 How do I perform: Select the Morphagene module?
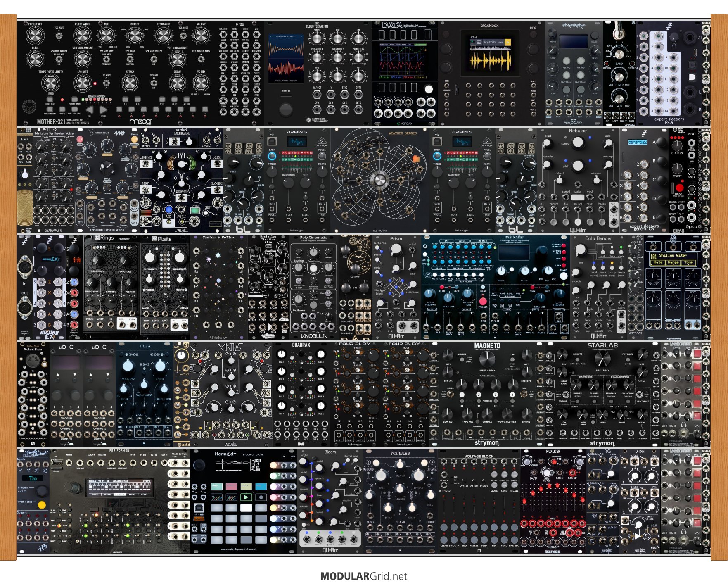pyautogui.click(x=182, y=180)
